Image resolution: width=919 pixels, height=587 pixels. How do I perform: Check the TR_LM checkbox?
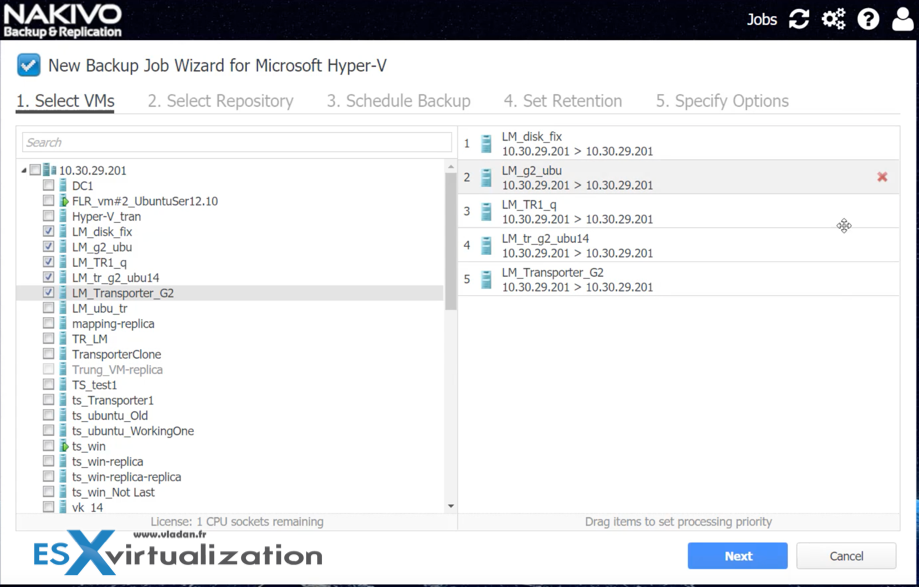(49, 338)
